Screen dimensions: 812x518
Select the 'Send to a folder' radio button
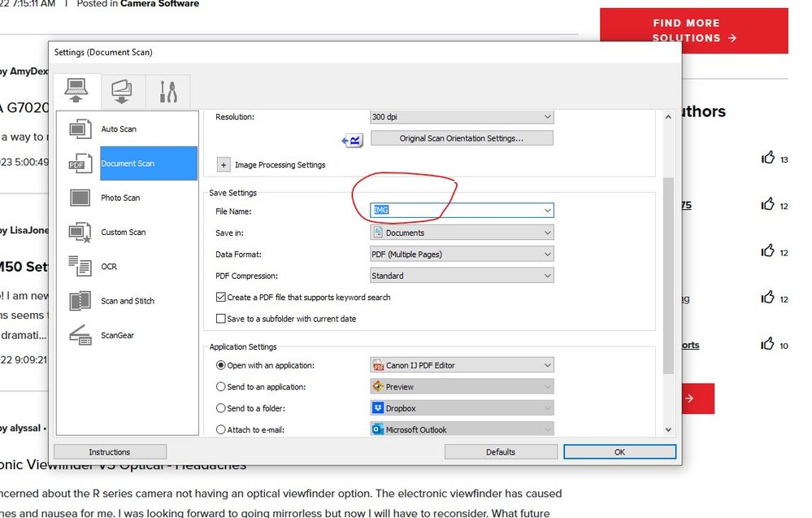[x=220, y=407]
